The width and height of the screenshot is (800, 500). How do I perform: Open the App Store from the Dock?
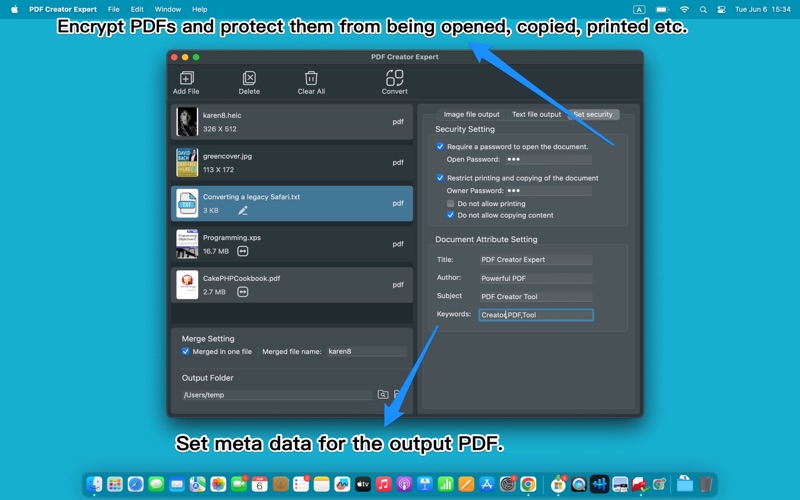point(487,484)
